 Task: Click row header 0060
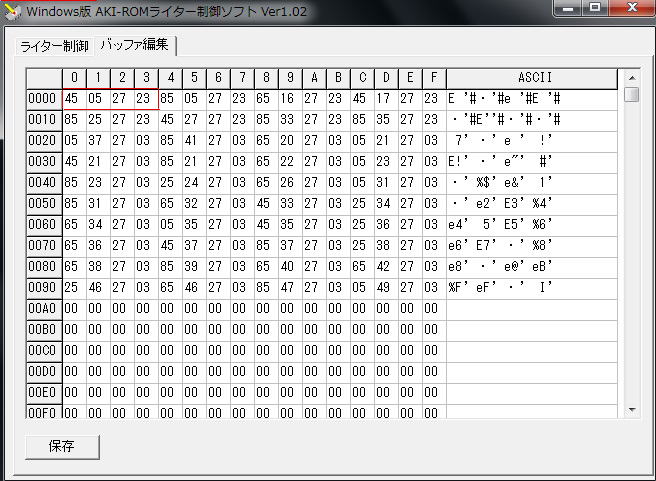pyautogui.click(x=44, y=225)
